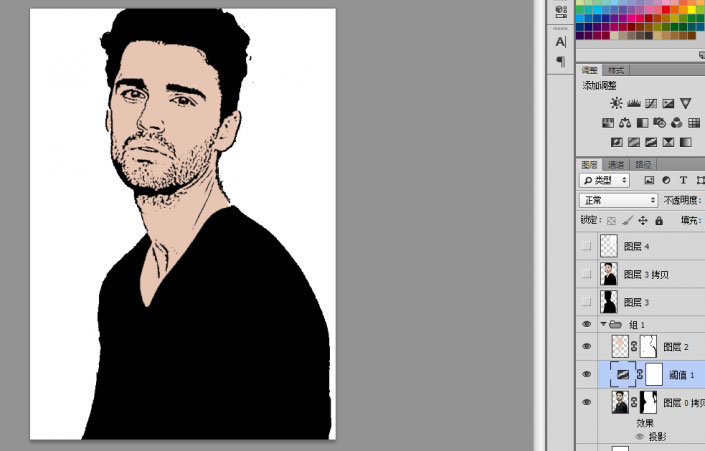Lock all with the padlock button
Screen dimensions: 705x451
659,220
